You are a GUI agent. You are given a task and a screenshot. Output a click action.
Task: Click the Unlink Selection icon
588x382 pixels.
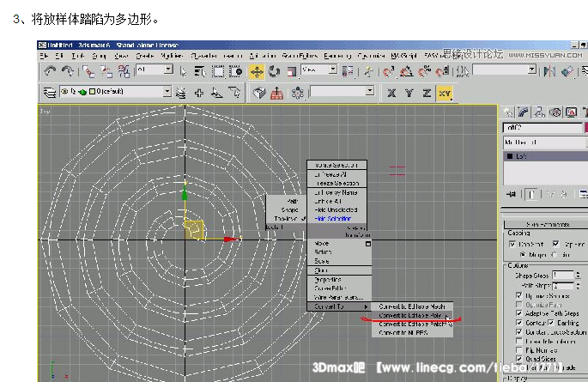point(106,71)
